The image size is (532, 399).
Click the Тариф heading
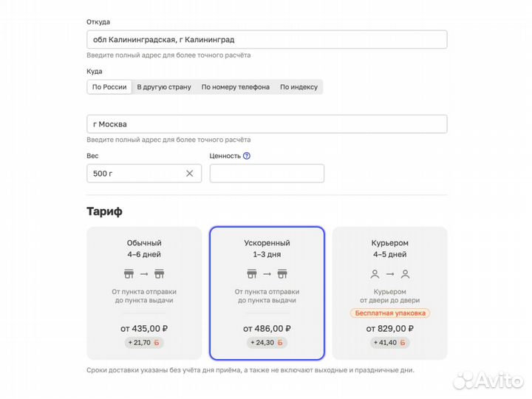click(x=104, y=211)
